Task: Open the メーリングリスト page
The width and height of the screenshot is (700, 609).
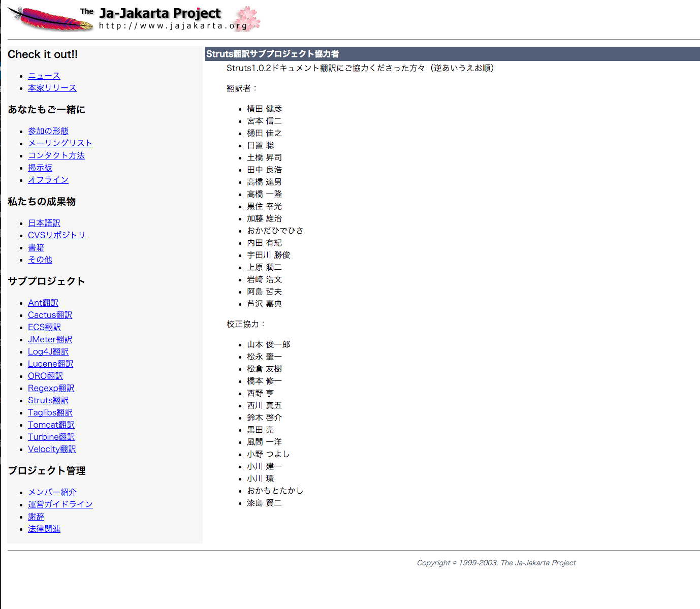Action: (60, 143)
